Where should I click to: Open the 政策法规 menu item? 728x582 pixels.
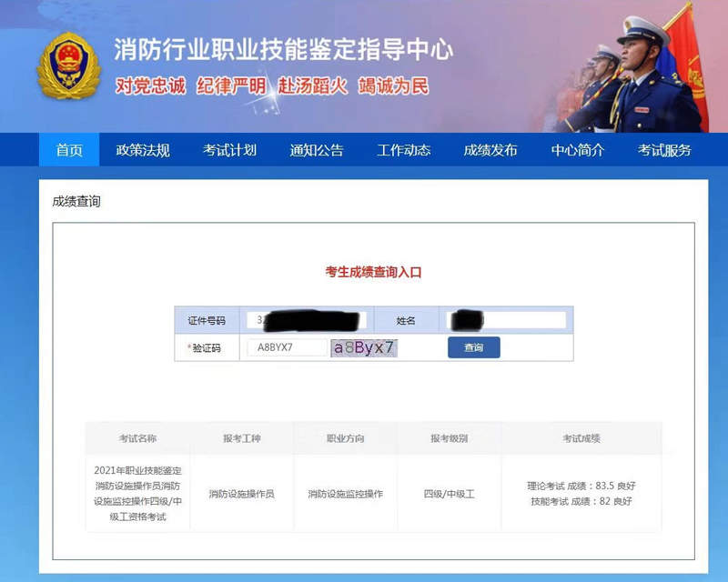click(142, 150)
